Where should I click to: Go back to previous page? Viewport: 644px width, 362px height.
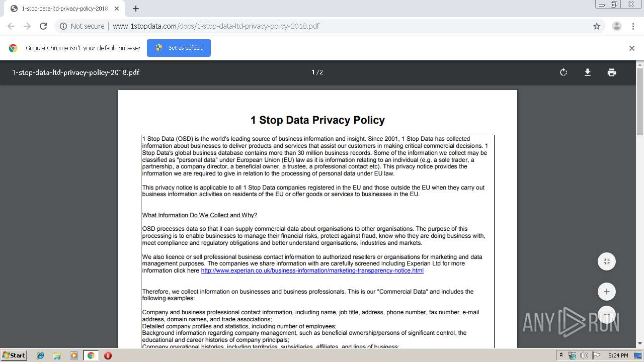coord(11,26)
